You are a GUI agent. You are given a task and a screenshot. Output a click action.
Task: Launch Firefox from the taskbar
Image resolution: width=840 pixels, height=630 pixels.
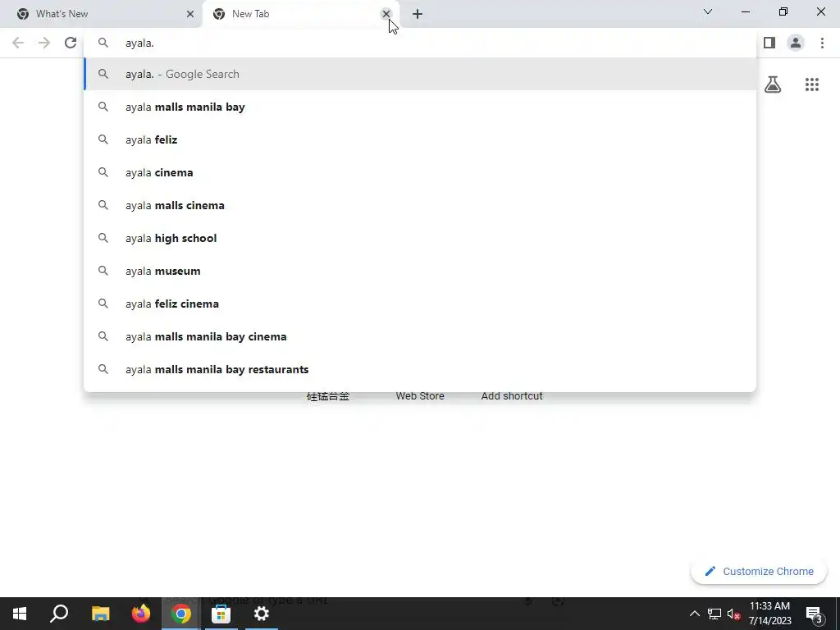pos(141,614)
